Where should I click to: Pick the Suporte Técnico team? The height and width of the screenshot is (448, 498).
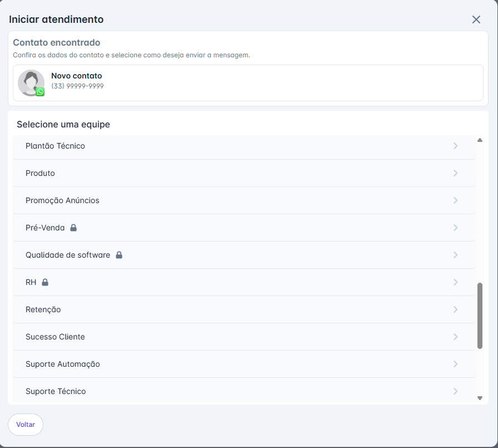pos(56,391)
